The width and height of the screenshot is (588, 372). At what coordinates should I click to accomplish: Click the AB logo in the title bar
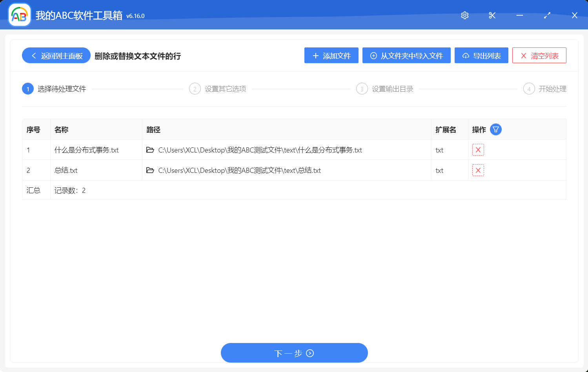click(19, 15)
